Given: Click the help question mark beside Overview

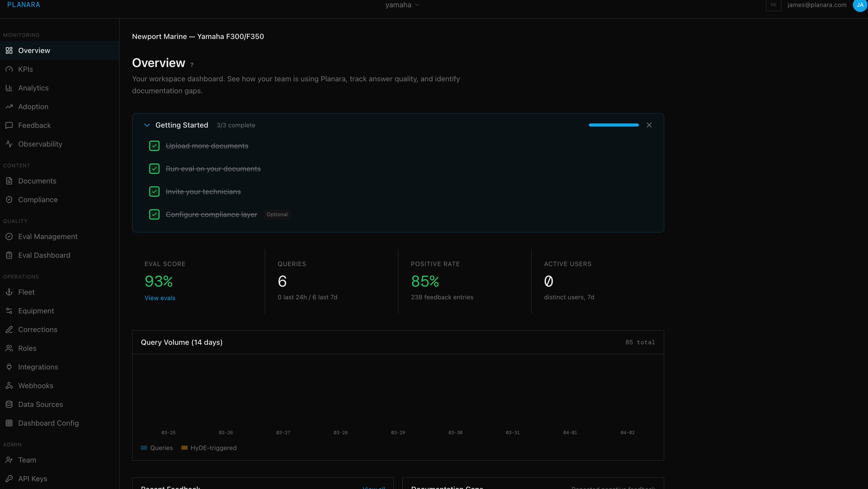Looking at the screenshot, I should 192,65.
